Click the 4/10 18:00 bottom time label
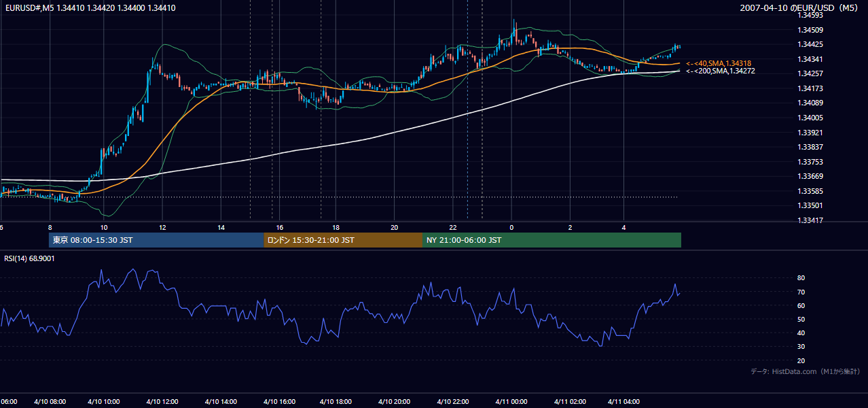Screen dimensions: 868x408 tap(336, 402)
